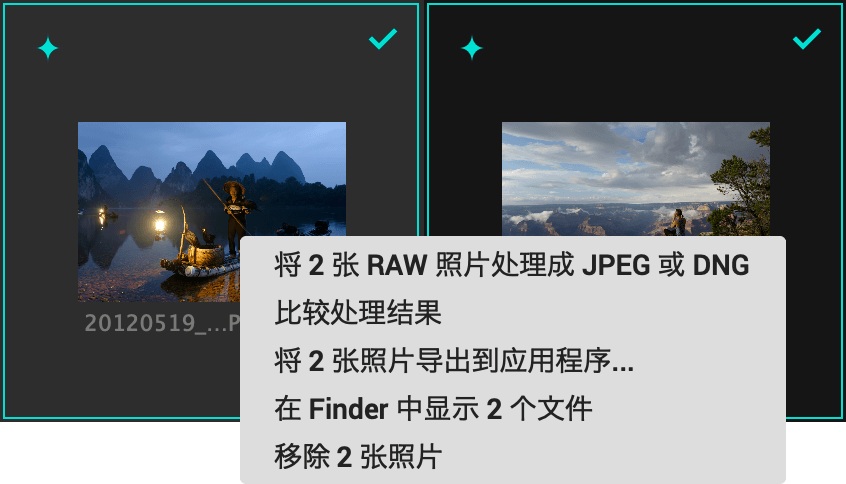
Task: Click the white area below the fisherman tile
Action: coord(120,452)
